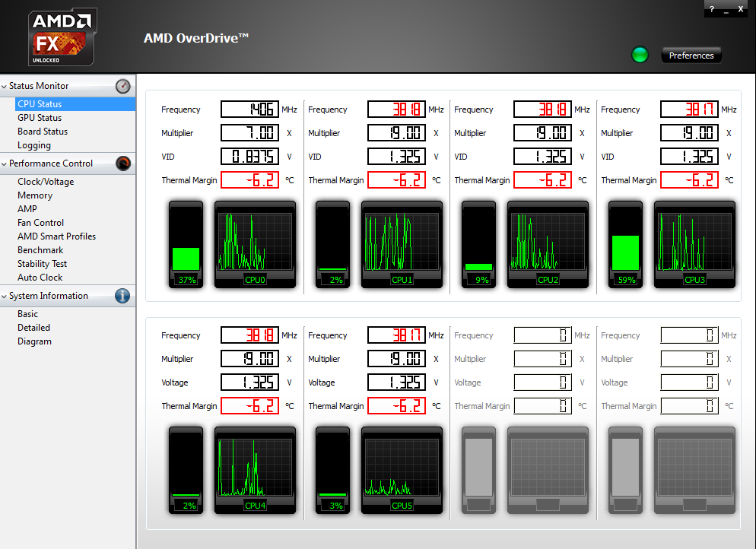Click the AMD OverDrive title text
The height and width of the screenshot is (549, 756).
point(195,38)
